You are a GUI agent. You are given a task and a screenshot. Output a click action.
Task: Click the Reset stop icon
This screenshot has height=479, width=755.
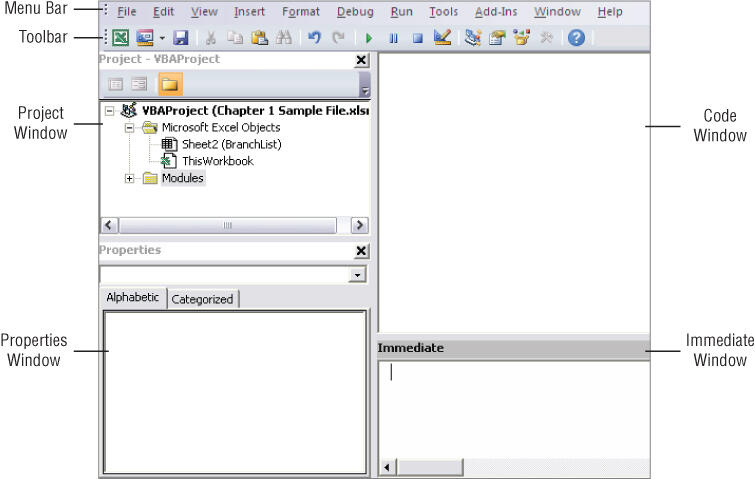(x=417, y=38)
